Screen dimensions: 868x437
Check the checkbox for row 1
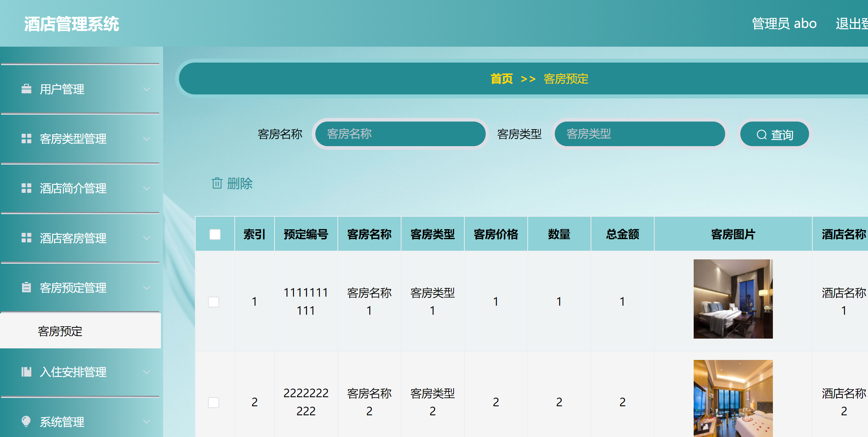coord(214,302)
